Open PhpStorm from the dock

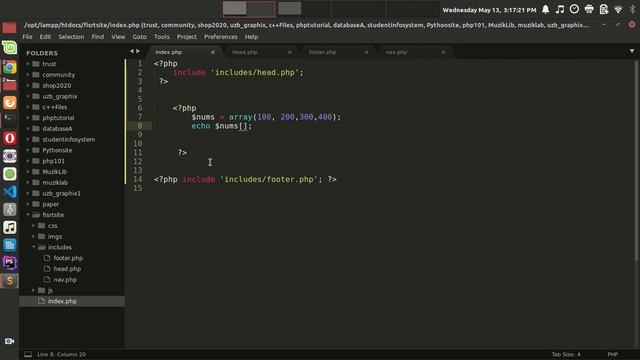pos(9,263)
